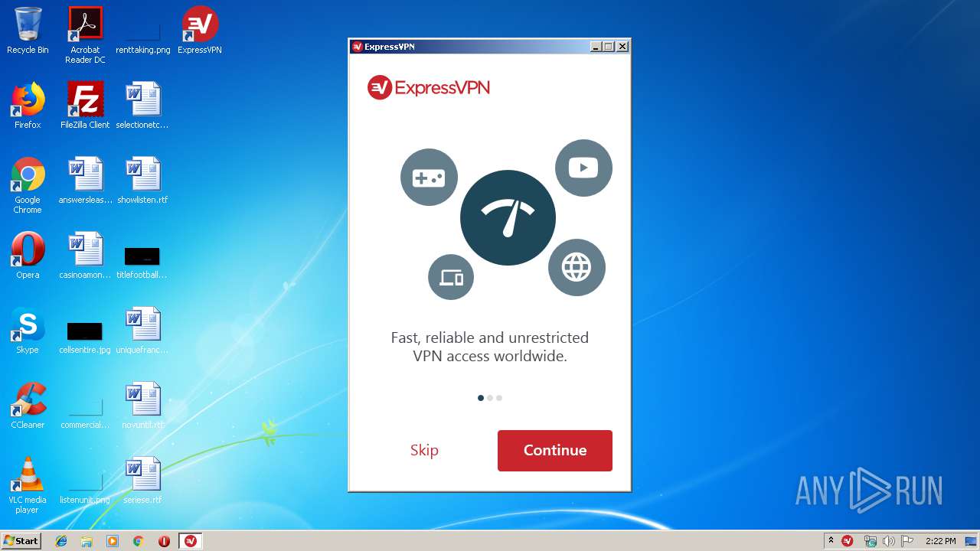Close the ExpressVPN window
The height and width of the screenshot is (551, 980).
tap(622, 47)
